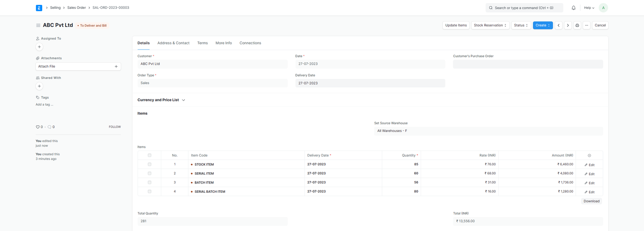The height and width of the screenshot is (231, 644).
Task: Expand Currency and Price List section
Action: (161, 100)
